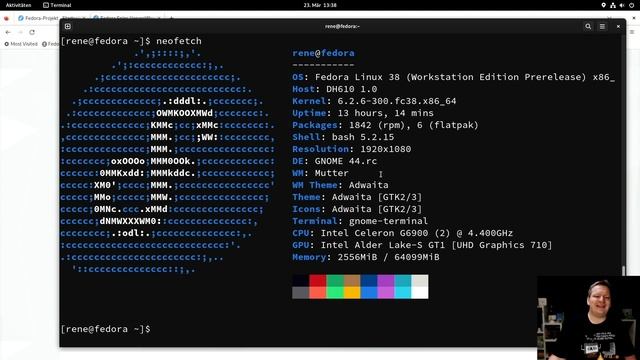
Task: Click the red color block in neofetch palette
Action: click(x=317, y=280)
